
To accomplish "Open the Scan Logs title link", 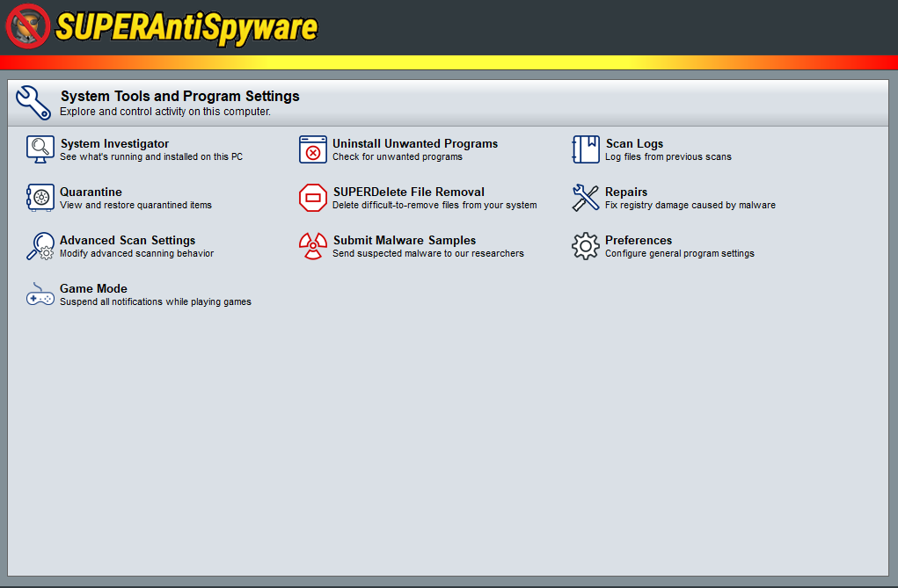I will [x=634, y=144].
